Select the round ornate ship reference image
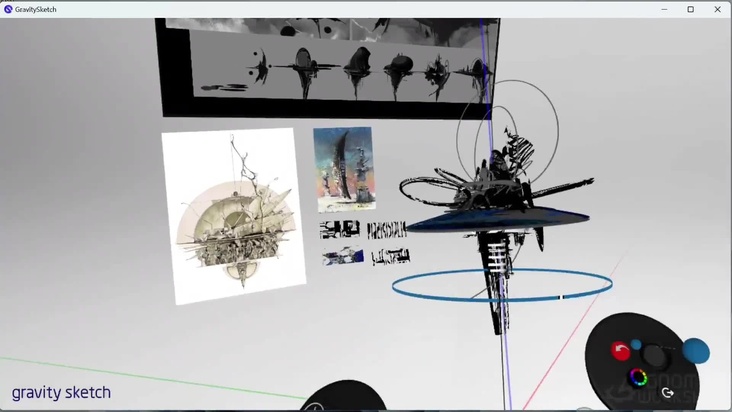The image size is (732, 412). [x=233, y=216]
